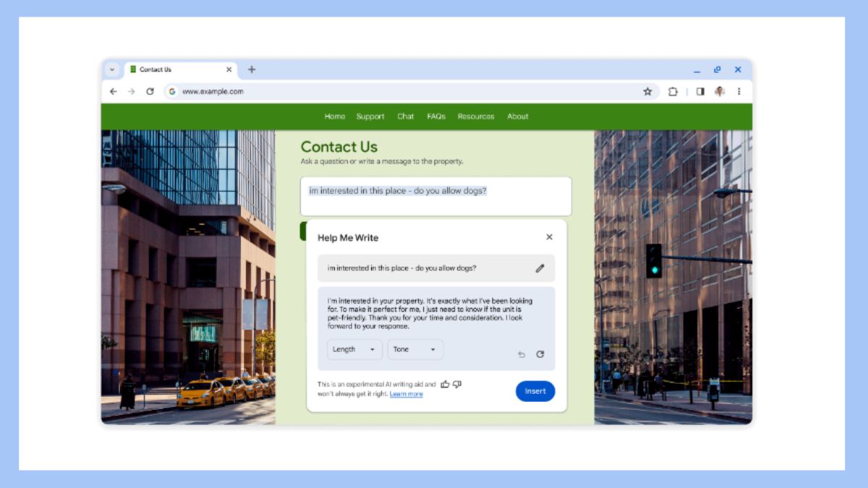
Task: Expand the Tone dropdown
Action: pyautogui.click(x=415, y=349)
